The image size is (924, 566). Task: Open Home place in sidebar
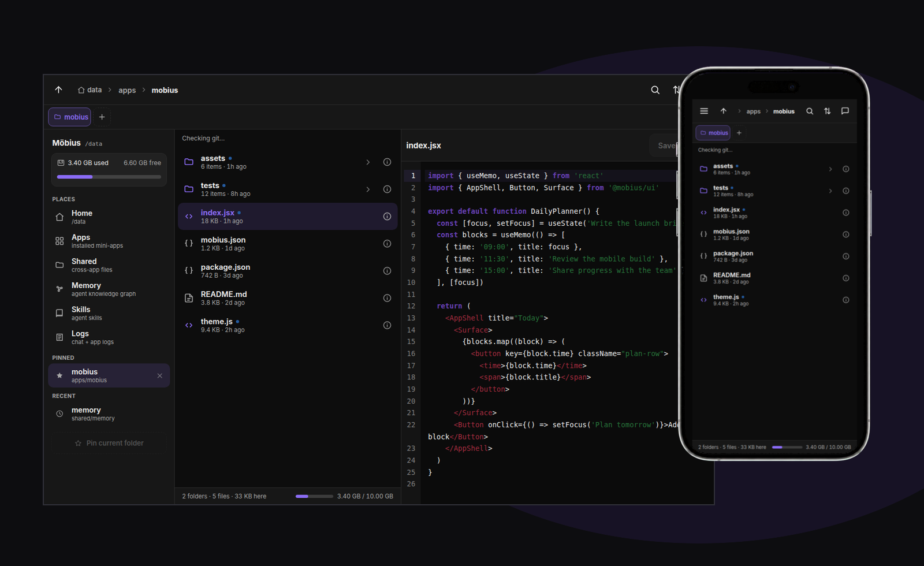coord(109,217)
